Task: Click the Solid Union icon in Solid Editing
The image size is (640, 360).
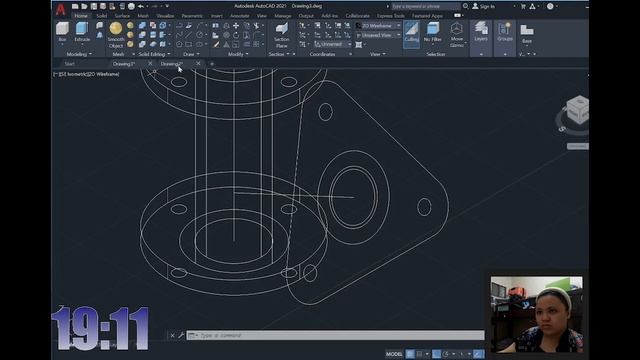Action: pyautogui.click(x=142, y=26)
